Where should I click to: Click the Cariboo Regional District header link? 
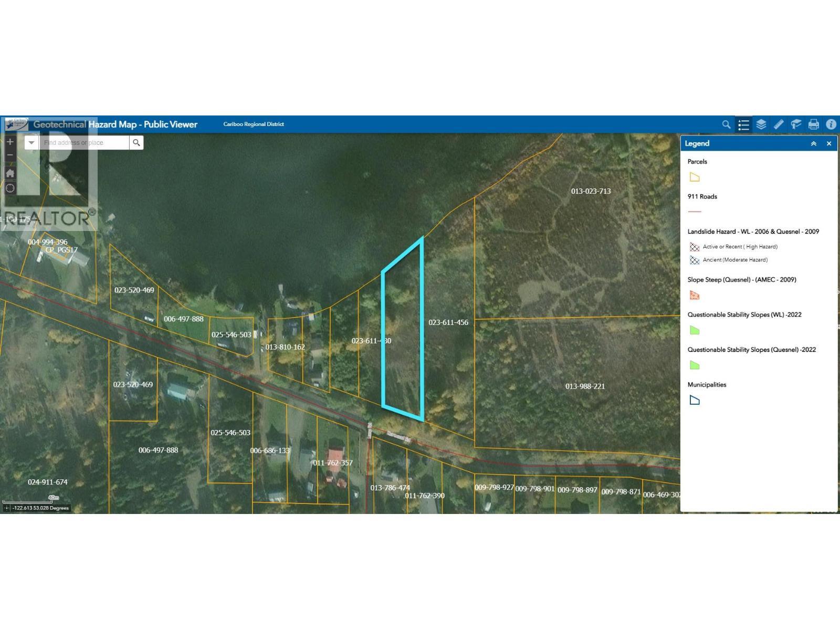pyautogui.click(x=254, y=124)
